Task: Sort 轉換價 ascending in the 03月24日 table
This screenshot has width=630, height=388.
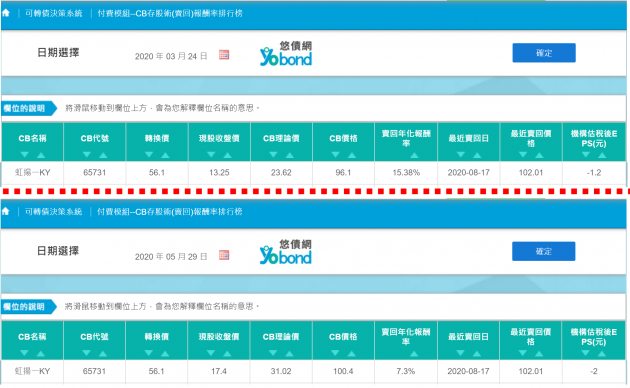Action: tap(166, 155)
